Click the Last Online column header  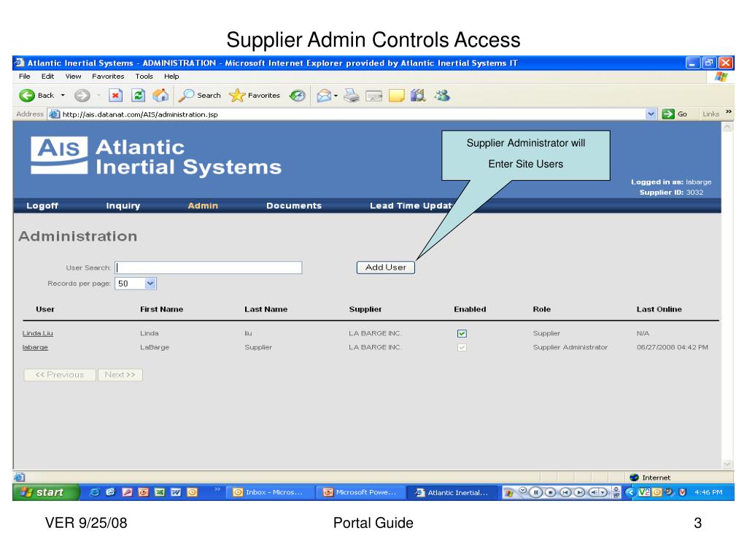click(x=659, y=309)
